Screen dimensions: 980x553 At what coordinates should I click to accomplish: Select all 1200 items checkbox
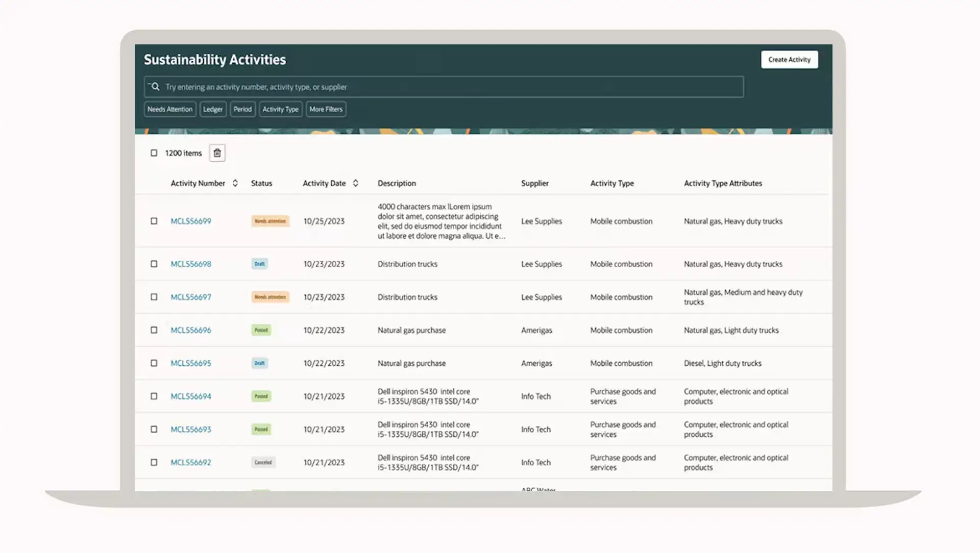coord(154,153)
